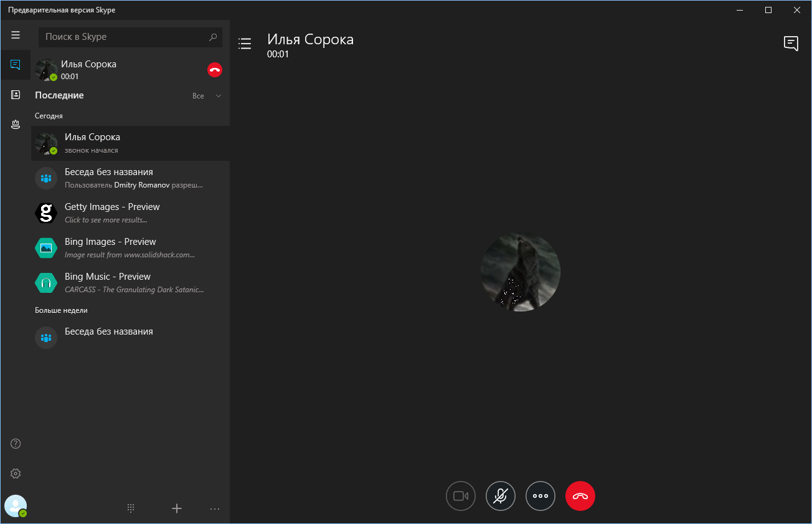This screenshot has height=524, width=812.
Task: Click the Getty Images bot avatar
Action: (x=46, y=213)
